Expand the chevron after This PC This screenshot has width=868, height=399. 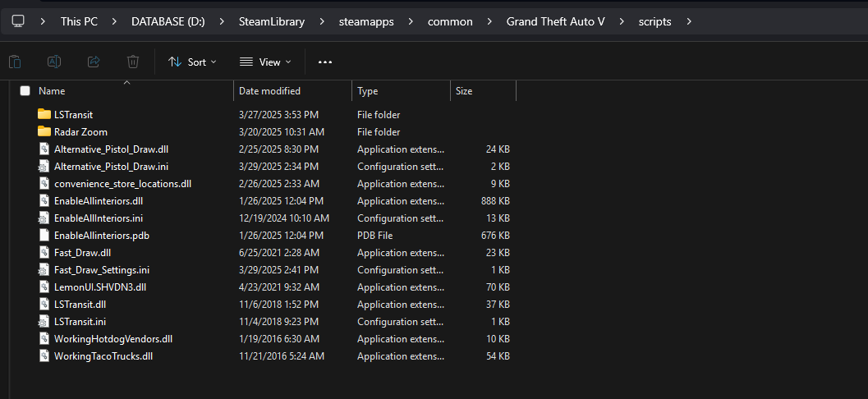pos(115,21)
